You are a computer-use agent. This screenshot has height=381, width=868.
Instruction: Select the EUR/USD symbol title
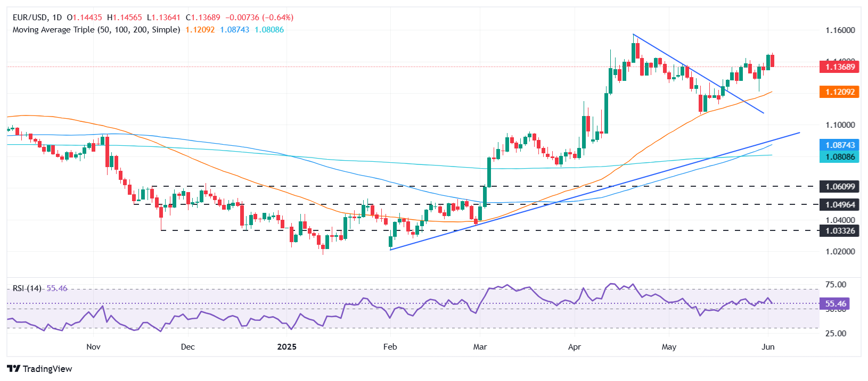click(30, 18)
